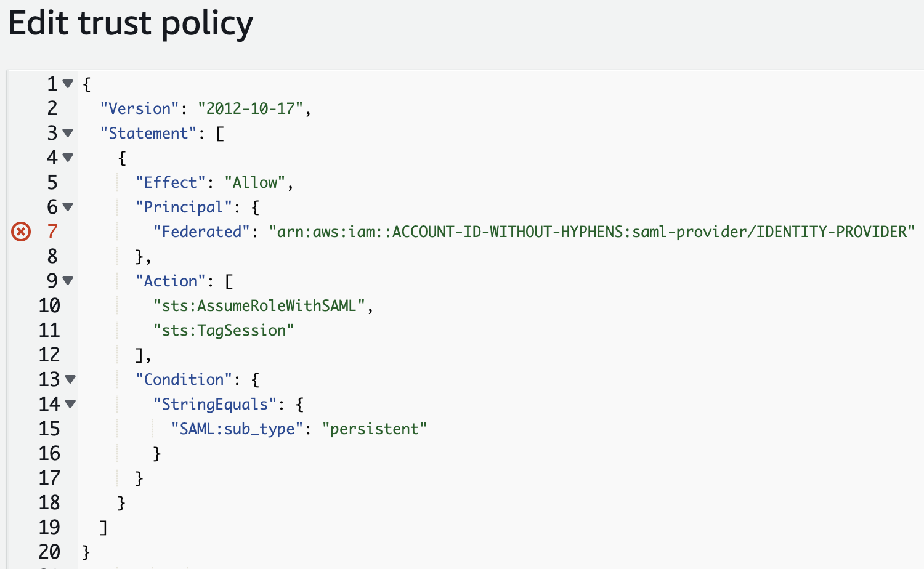Viewport: 924px width, 569px height.
Task: Click line number 7 in the gutter
Action: pyautogui.click(x=52, y=232)
